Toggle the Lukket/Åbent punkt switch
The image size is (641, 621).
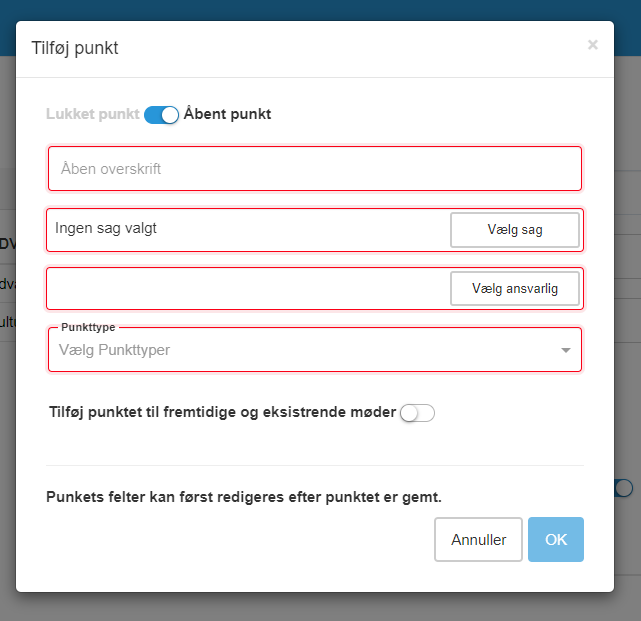pyautogui.click(x=161, y=115)
